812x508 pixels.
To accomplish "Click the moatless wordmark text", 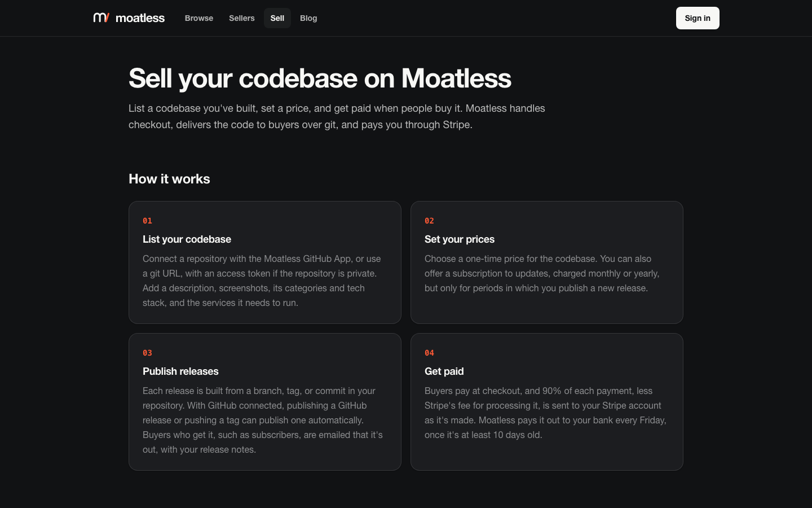I will tap(140, 18).
